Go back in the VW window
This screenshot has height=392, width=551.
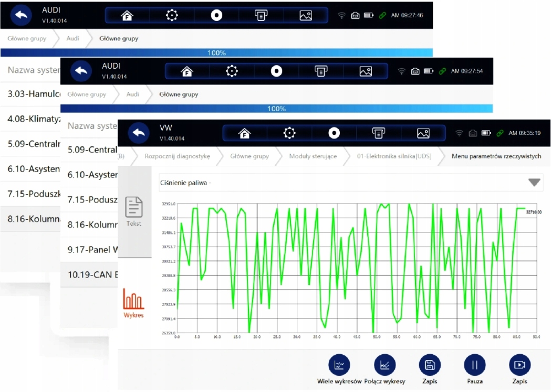coord(139,133)
